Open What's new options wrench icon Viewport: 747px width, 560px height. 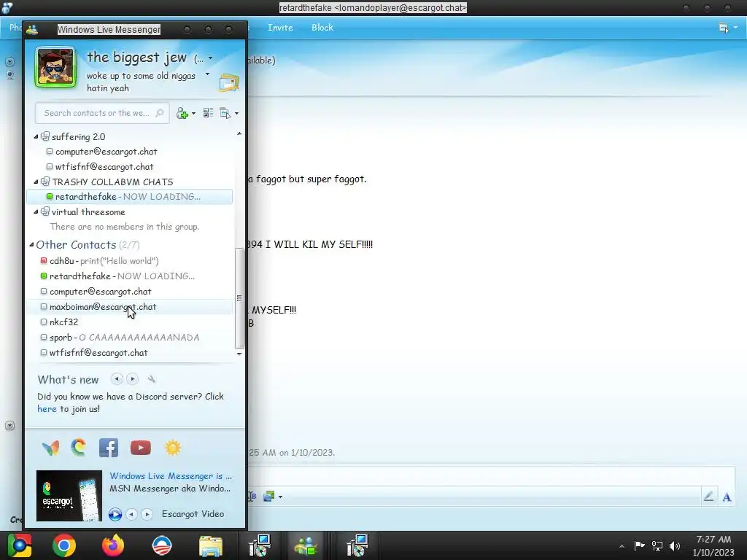[152, 379]
